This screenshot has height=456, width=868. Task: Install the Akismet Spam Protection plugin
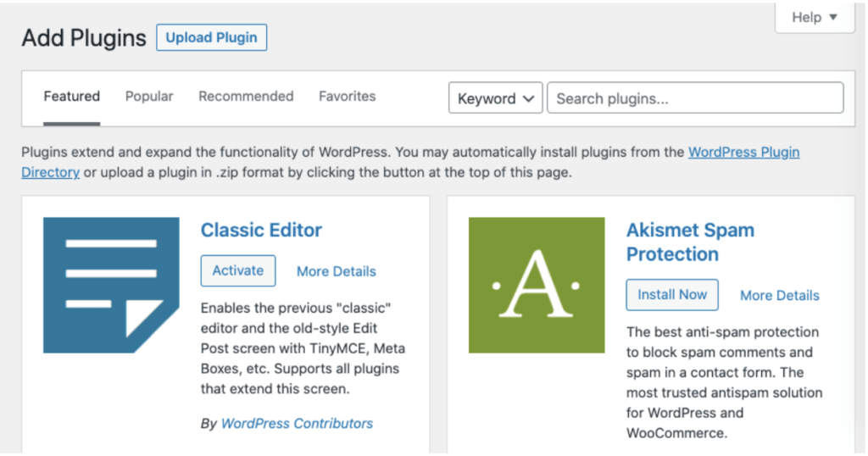click(671, 294)
